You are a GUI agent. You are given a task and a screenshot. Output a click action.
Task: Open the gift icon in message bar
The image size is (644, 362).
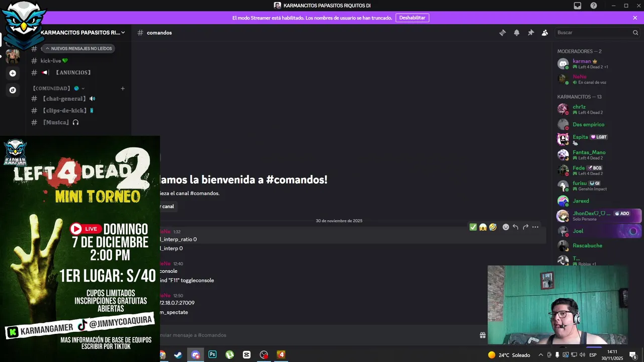482,335
